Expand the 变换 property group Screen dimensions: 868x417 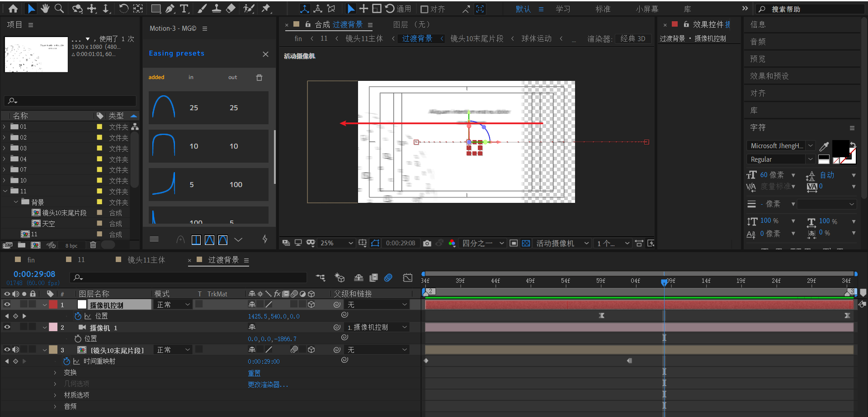point(55,373)
